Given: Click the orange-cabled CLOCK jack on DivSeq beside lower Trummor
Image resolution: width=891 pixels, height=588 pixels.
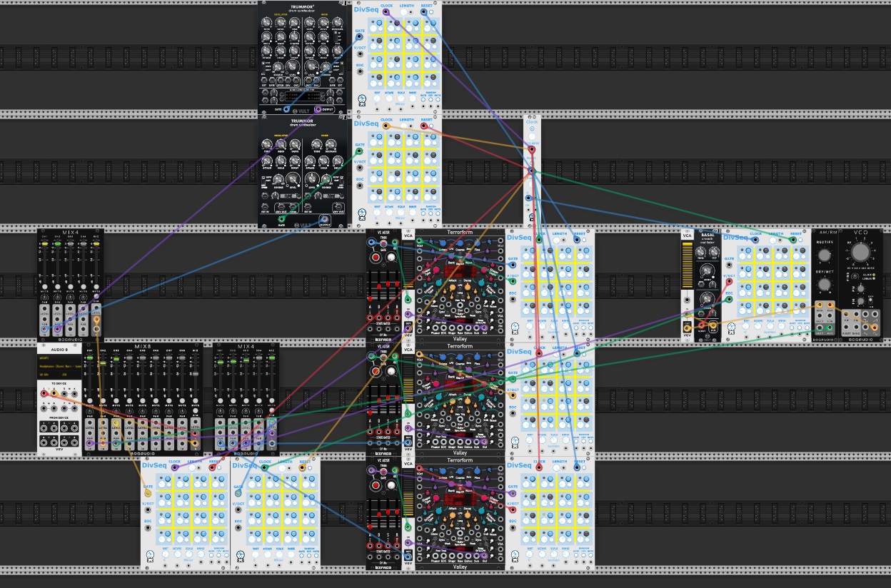Looking at the screenshot, I should click(x=386, y=126).
